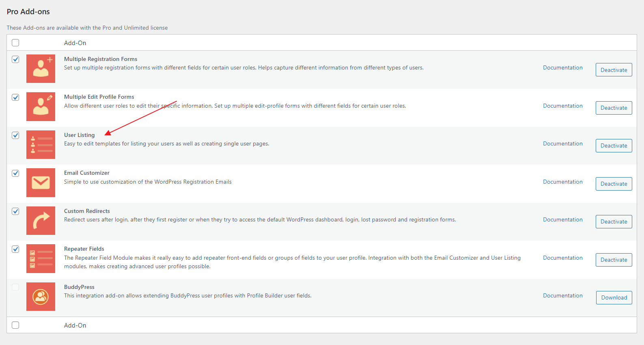The width and height of the screenshot is (644, 345).
Task: Click the User Listing add-on icon
Action: (41, 145)
